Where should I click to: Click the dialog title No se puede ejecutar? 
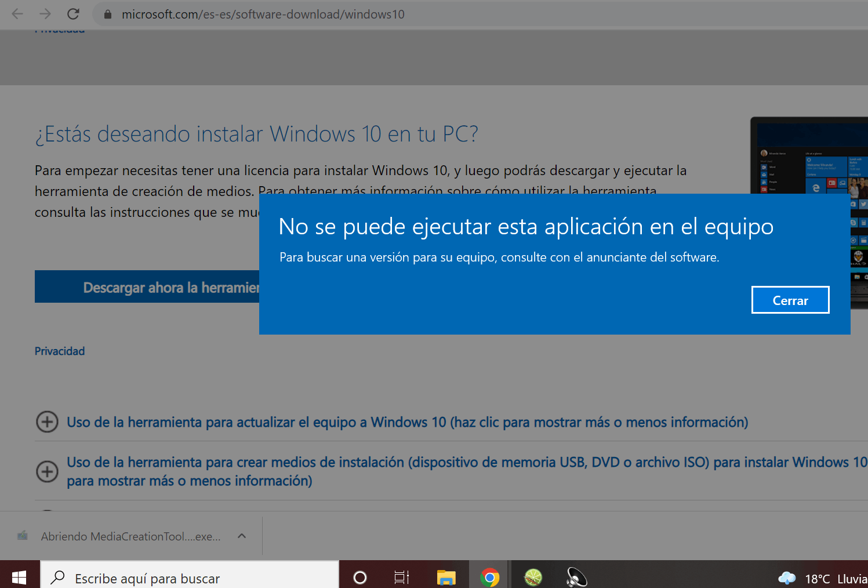click(x=526, y=227)
